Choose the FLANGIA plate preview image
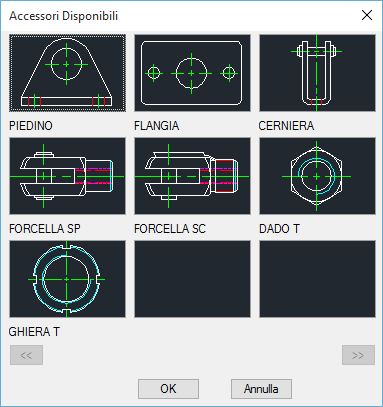 (192, 73)
